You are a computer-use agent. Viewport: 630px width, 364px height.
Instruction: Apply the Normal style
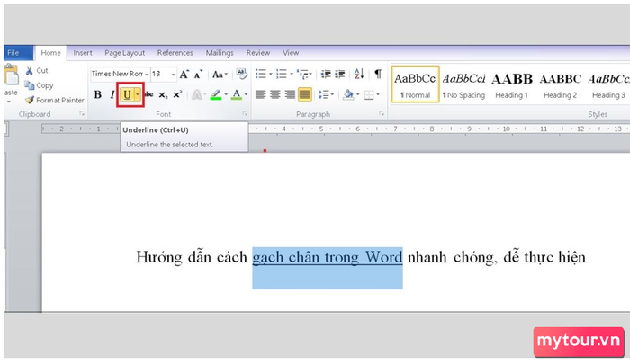[415, 84]
